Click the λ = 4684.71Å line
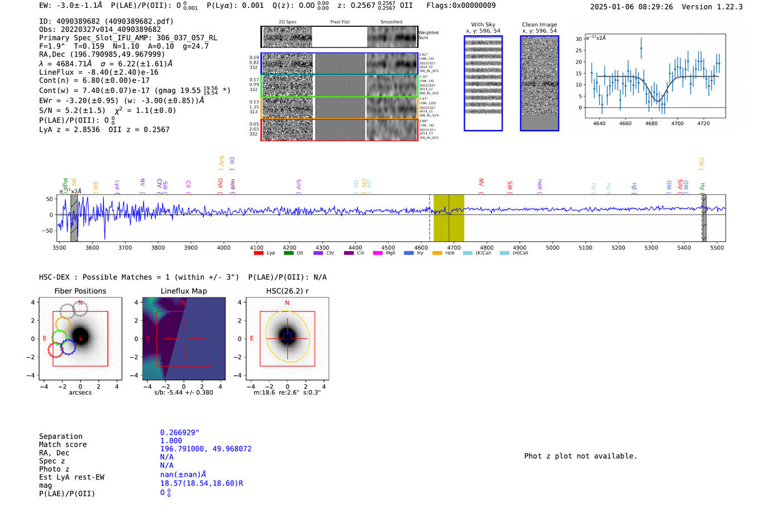This screenshot has width=782, height=532. (106, 64)
